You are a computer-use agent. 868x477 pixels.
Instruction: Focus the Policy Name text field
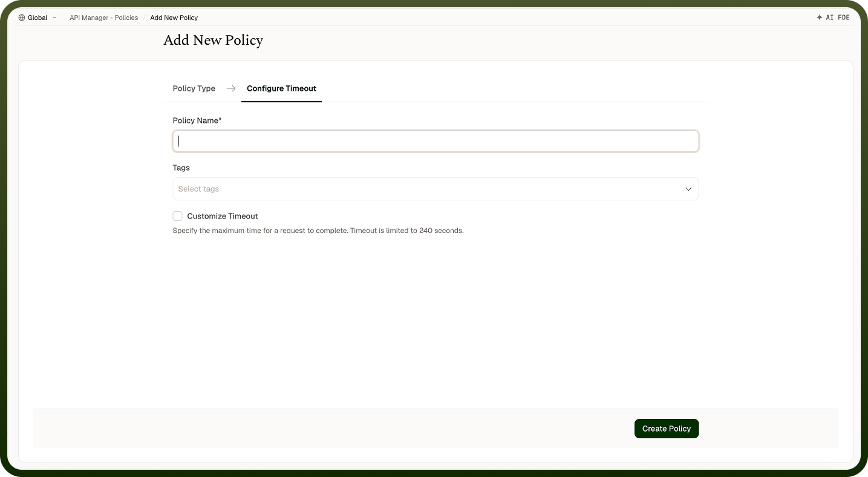coord(436,141)
